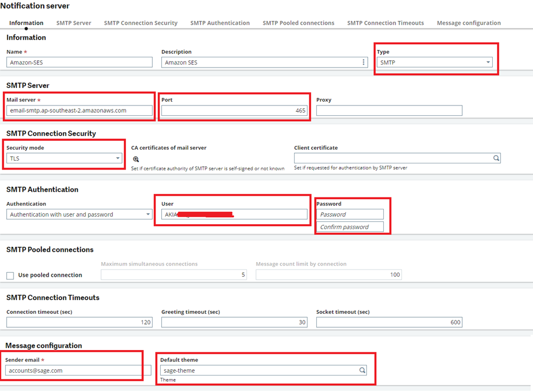
Task: Click the Sender email input field
Action: (x=74, y=370)
